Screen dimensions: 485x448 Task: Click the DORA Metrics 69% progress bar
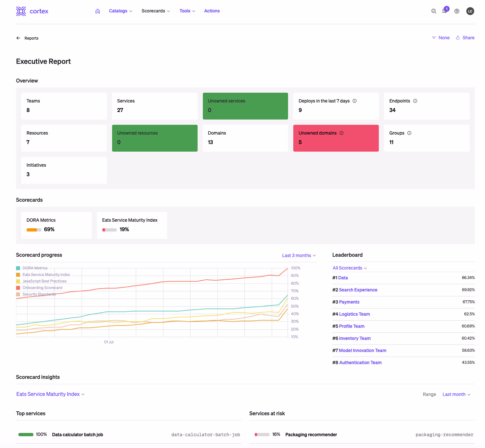coord(34,230)
